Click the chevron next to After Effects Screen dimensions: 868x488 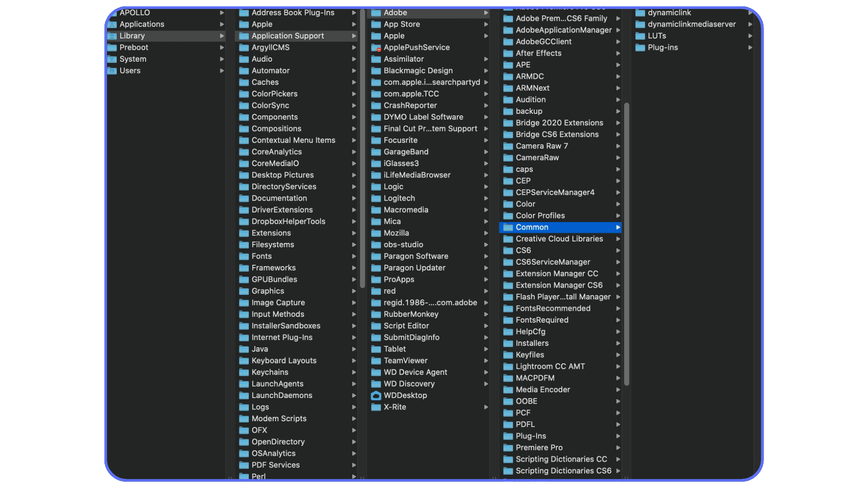click(x=618, y=53)
